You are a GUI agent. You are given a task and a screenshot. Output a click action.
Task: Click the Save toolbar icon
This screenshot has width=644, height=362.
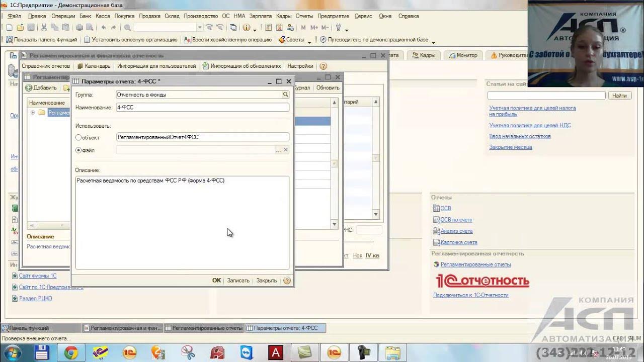[x=31, y=27]
